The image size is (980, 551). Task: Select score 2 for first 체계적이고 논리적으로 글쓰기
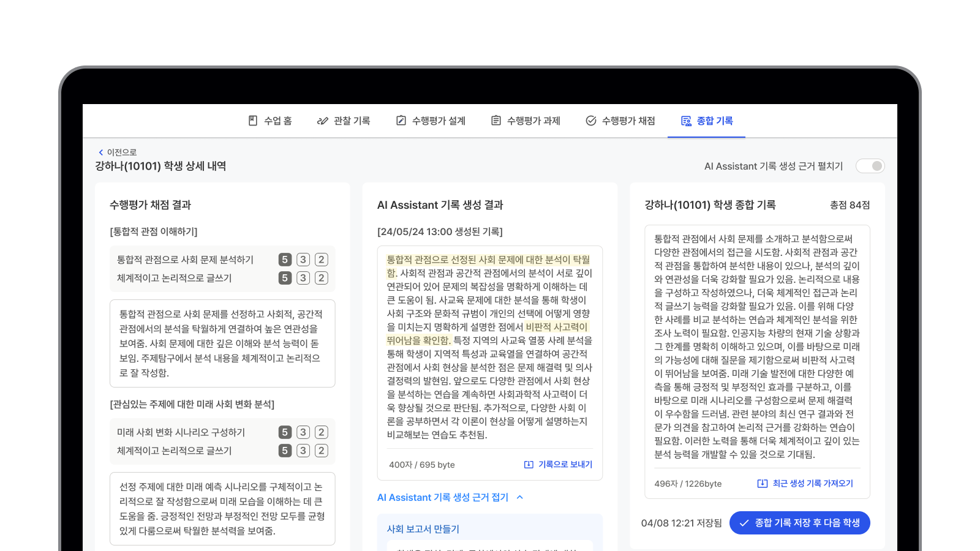point(322,278)
